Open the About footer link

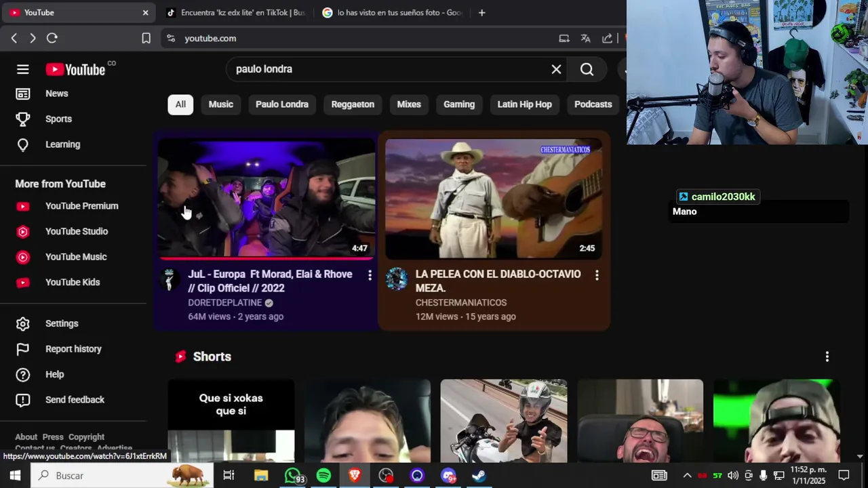[x=26, y=437]
